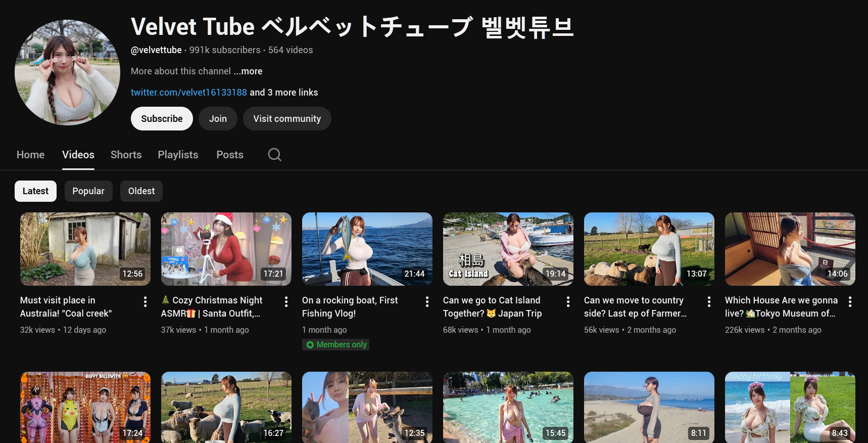Open the 16:27 sheep field thumbnail

pyautogui.click(x=226, y=408)
